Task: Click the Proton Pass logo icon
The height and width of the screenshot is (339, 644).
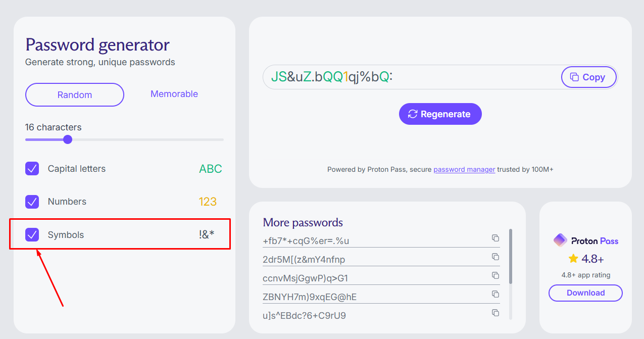Action: (560, 240)
